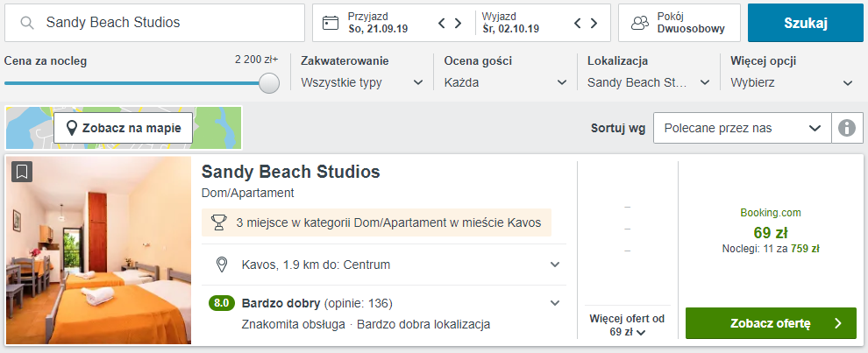Image resolution: width=868 pixels, height=353 pixels.
Task: Move arrival date one day earlier
Action: point(442,24)
